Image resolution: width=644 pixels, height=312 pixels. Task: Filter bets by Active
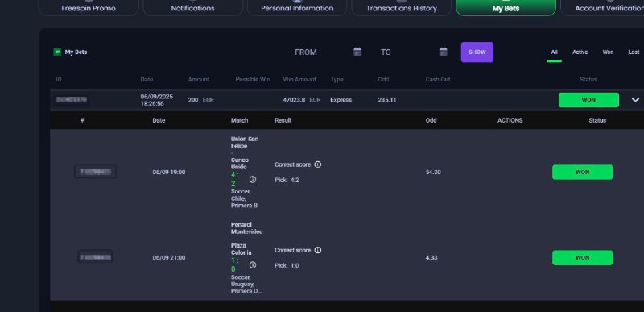pos(580,52)
